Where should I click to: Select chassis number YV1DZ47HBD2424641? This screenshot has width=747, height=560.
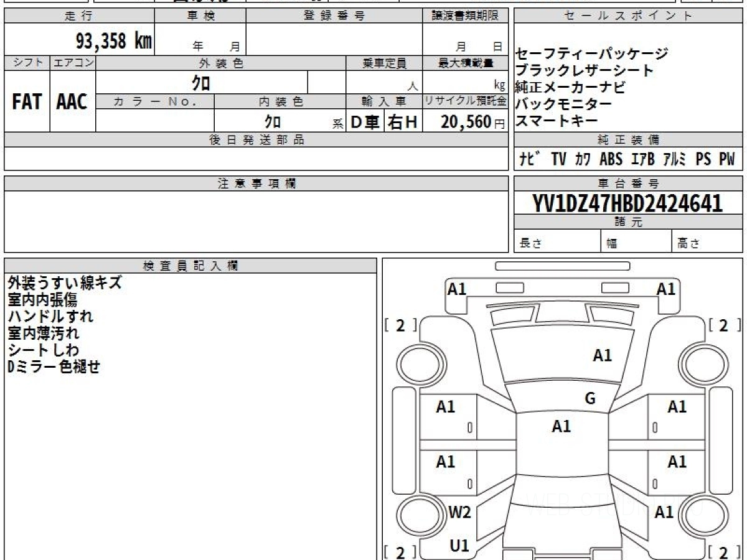(x=627, y=203)
